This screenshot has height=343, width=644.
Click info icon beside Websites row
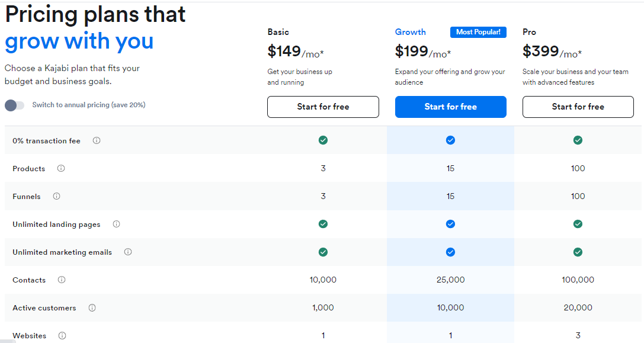(62, 335)
